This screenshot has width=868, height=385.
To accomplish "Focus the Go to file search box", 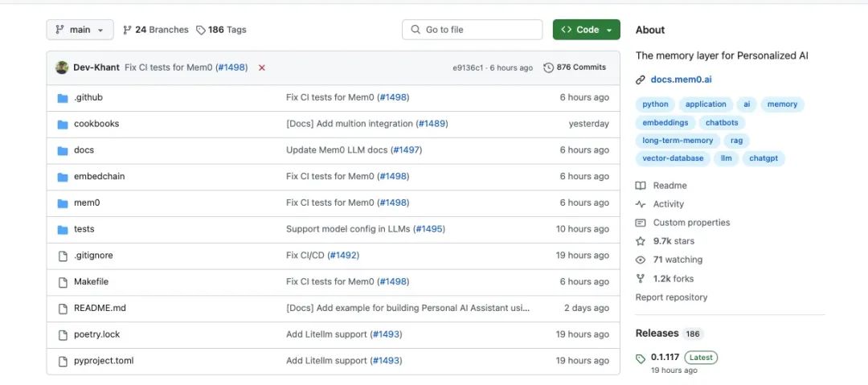I will 473,30.
